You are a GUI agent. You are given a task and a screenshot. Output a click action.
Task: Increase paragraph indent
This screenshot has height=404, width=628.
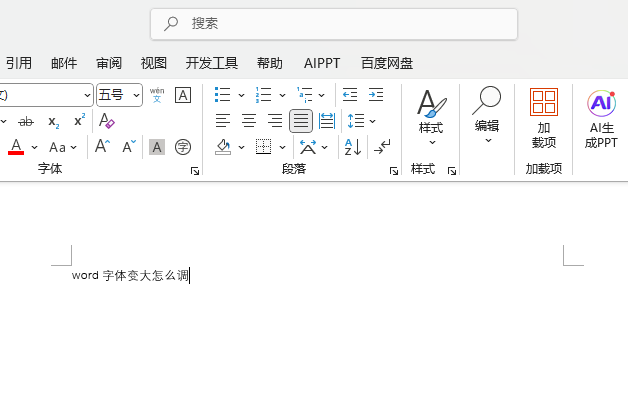click(376, 95)
